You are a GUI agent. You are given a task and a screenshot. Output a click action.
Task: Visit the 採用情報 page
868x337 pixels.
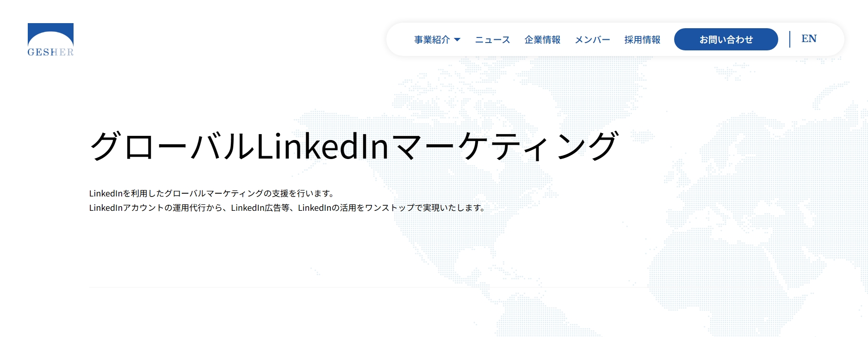[x=642, y=40]
